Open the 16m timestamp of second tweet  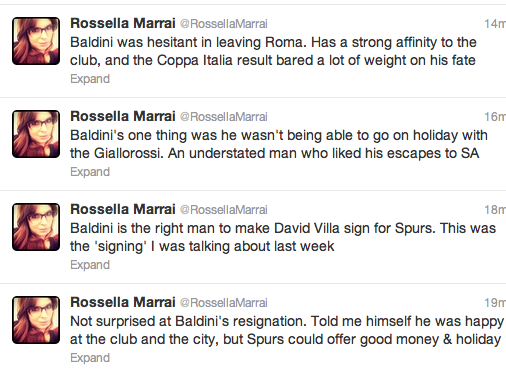tap(495, 117)
